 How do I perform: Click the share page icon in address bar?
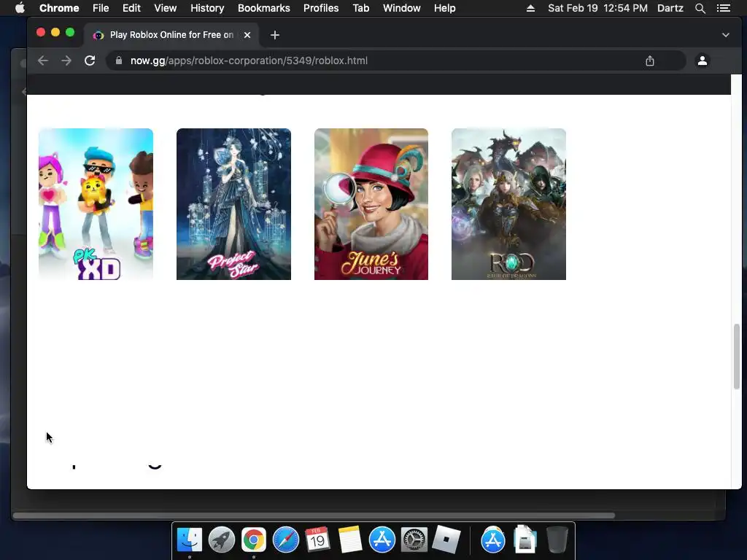click(x=650, y=61)
